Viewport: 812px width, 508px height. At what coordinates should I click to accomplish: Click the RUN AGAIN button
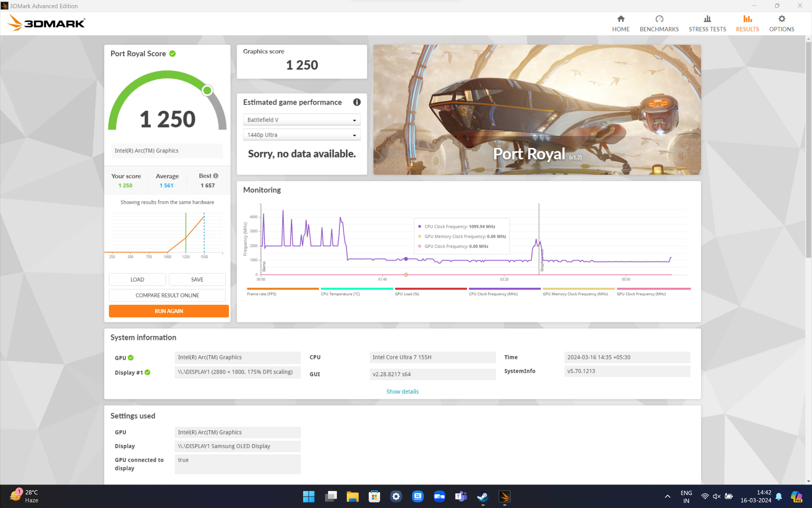point(169,311)
